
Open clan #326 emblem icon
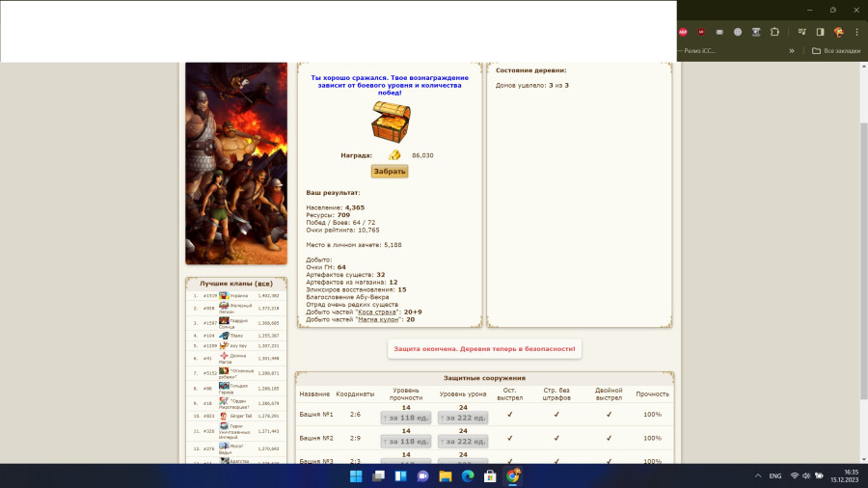tap(224, 426)
